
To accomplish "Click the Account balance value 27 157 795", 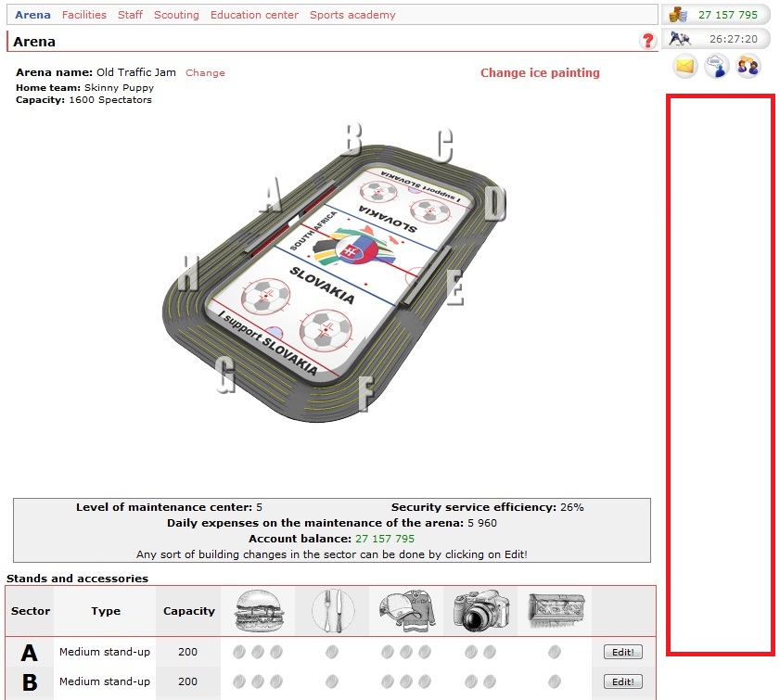I will (385, 539).
